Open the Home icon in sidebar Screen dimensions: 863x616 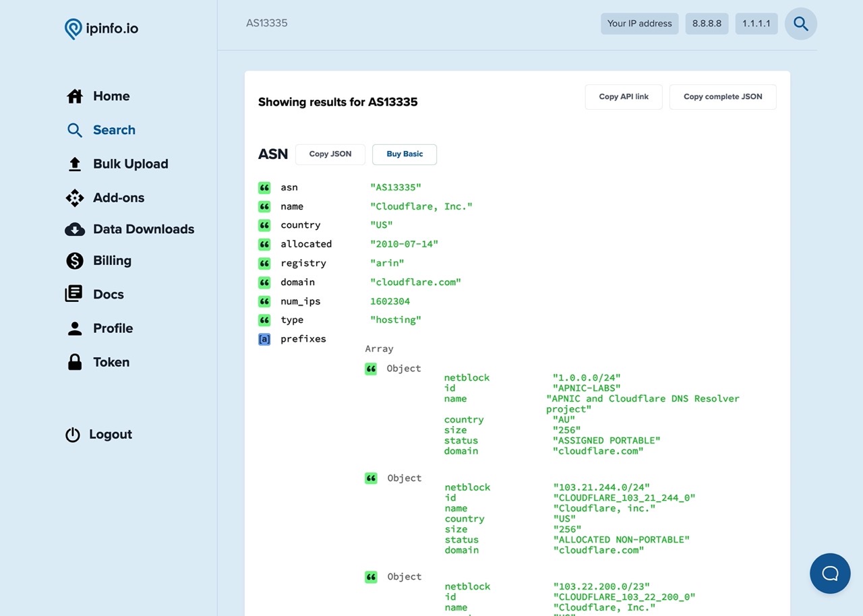pyautogui.click(x=75, y=96)
